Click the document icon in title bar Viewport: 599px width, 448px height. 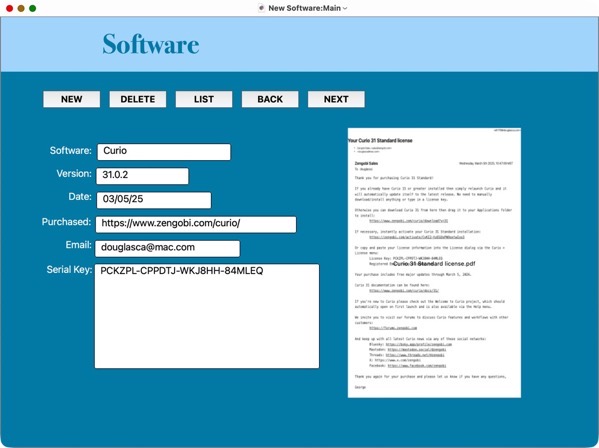(x=261, y=8)
